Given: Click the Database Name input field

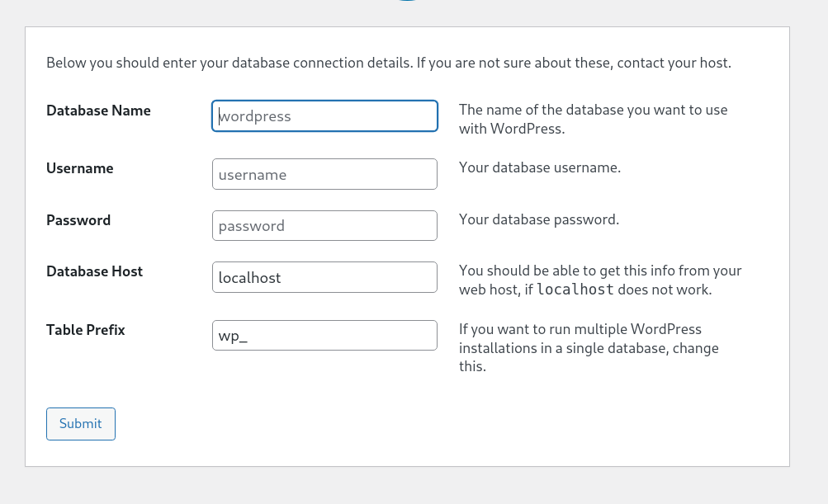Looking at the screenshot, I should point(324,116).
